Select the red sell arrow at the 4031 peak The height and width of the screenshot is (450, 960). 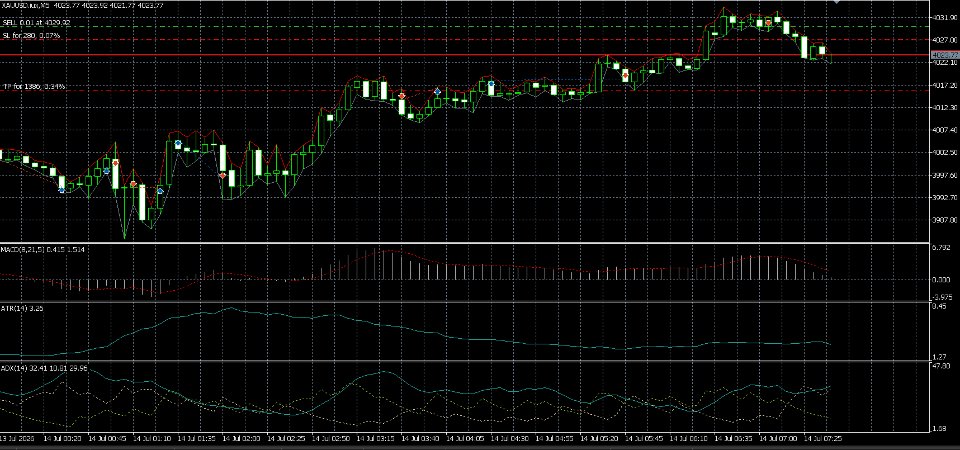coord(768,23)
